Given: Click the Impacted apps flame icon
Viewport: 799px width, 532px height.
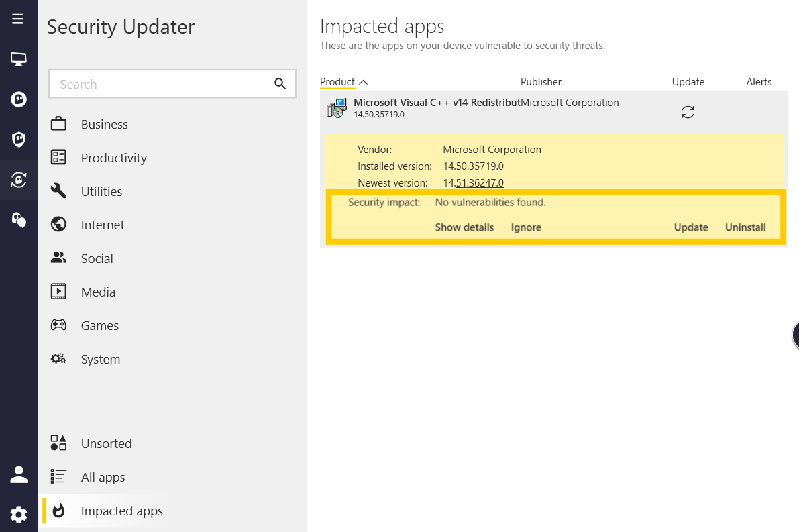Looking at the screenshot, I should click(58, 510).
